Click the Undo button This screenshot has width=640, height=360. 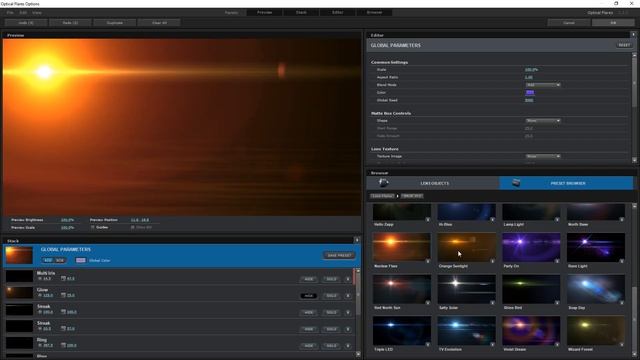[x=26, y=23]
